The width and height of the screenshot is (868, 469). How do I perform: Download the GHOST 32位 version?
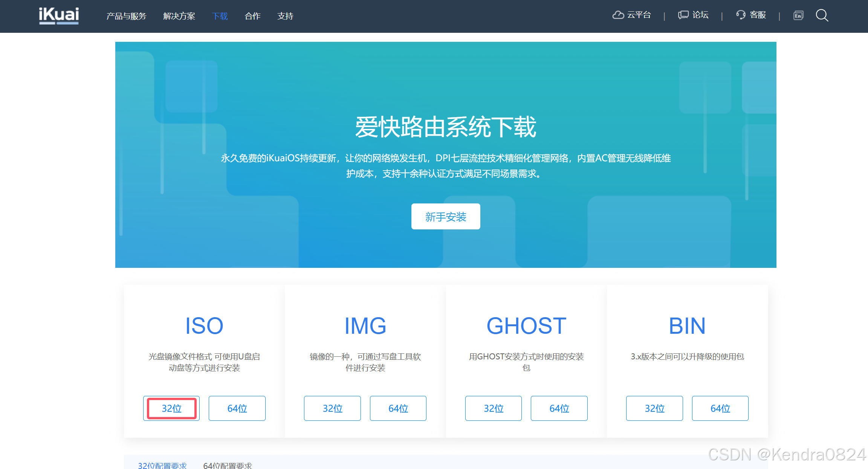pos(494,408)
